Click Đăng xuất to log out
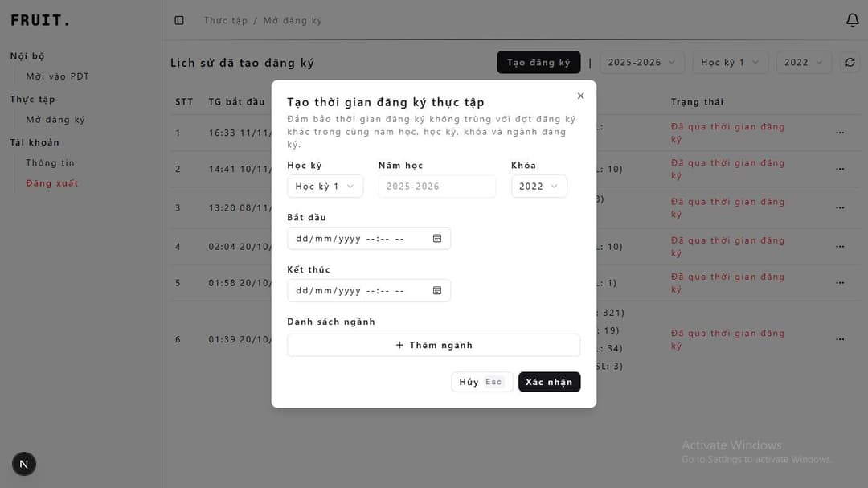The image size is (868, 488). (51, 183)
